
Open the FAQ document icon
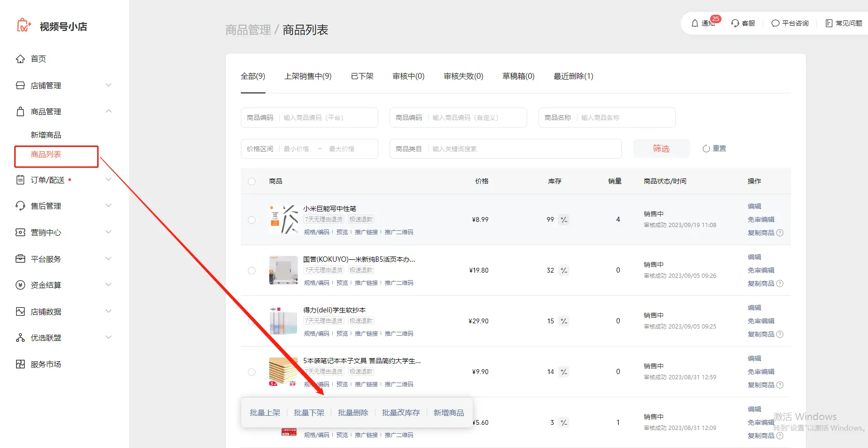pos(829,23)
